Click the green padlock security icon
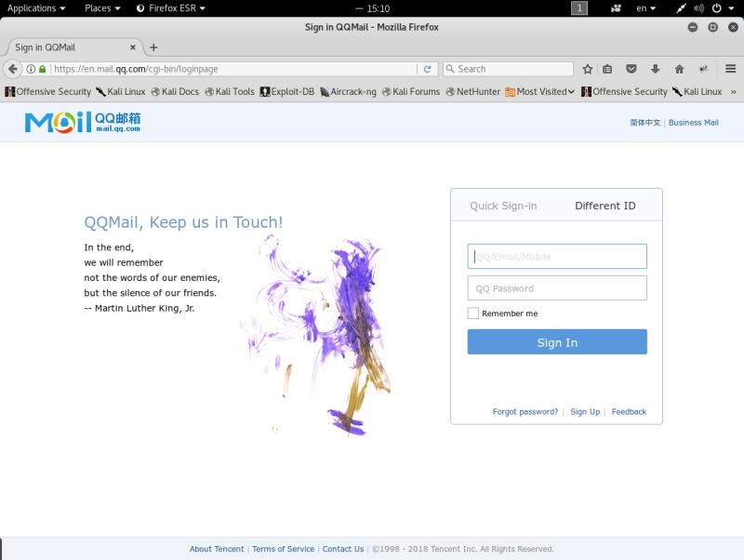The height and width of the screenshot is (560, 744). 42,69
